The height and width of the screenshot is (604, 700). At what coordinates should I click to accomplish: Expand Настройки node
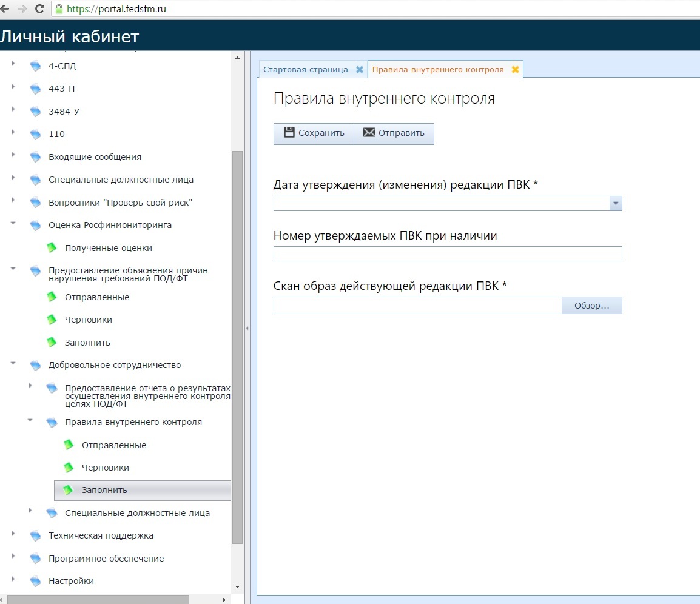tap(13, 579)
